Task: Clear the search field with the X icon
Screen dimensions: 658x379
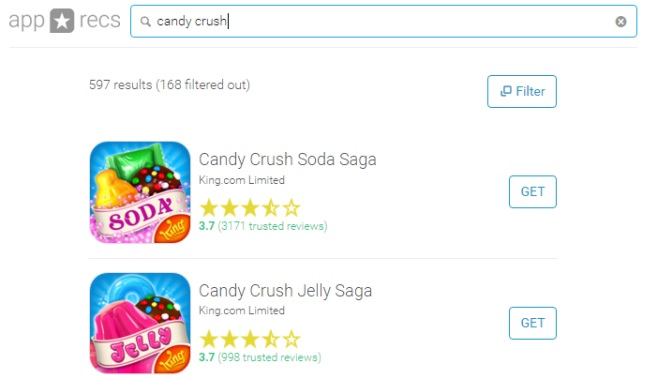Action: [x=621, y=21]
